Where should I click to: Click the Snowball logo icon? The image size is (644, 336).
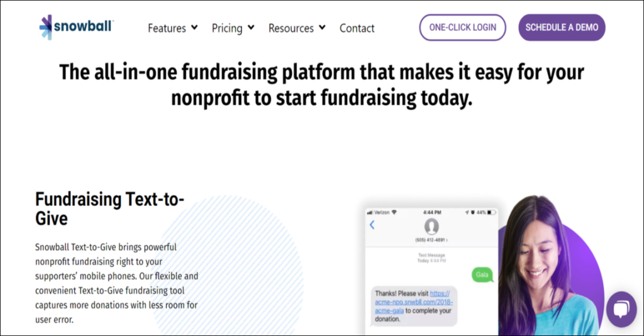[46, 27]
